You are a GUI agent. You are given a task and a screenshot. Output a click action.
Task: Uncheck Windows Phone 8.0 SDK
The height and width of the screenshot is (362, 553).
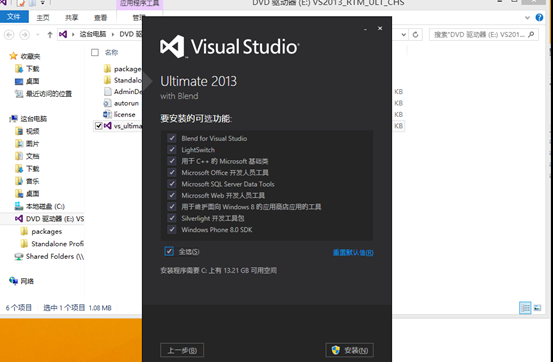coord(172,229)
